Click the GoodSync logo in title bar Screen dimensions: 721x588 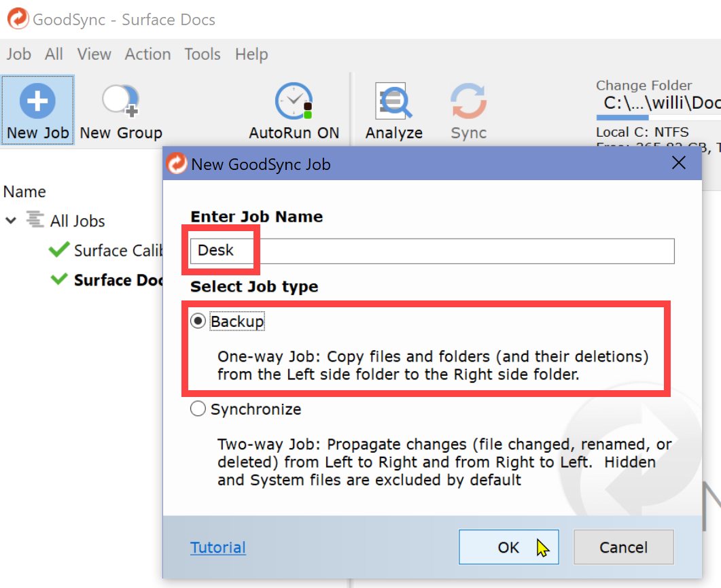point(18,19)
